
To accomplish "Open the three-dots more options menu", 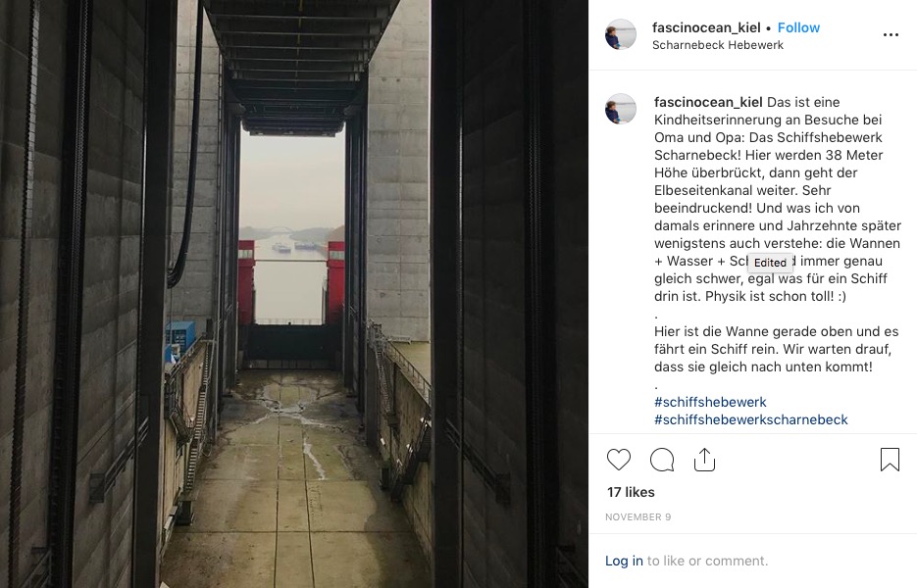I will 891,35.
